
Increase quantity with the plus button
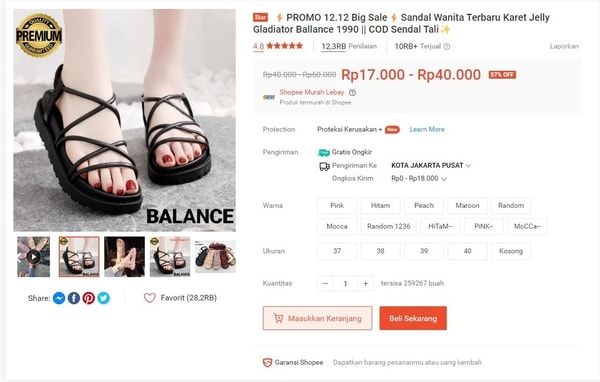tap(365, 284)
